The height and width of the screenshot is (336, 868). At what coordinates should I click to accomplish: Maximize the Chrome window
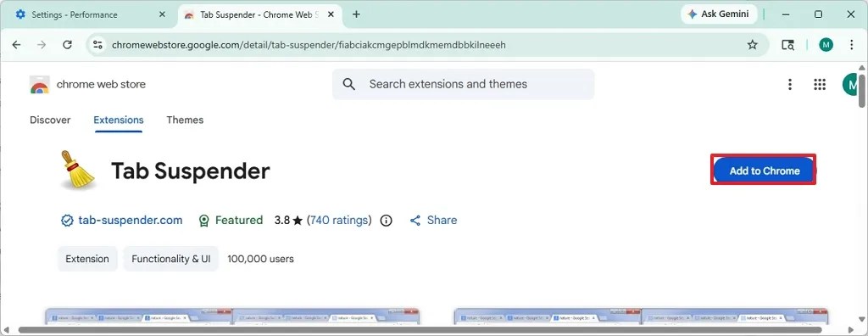pos(818,14)
